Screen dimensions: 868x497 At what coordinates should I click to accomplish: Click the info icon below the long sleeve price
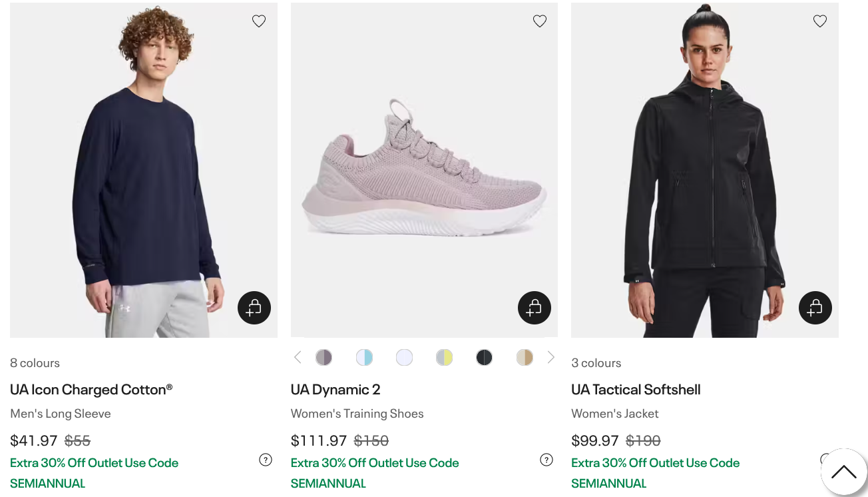pyautogui.click(x=265, y=460)
